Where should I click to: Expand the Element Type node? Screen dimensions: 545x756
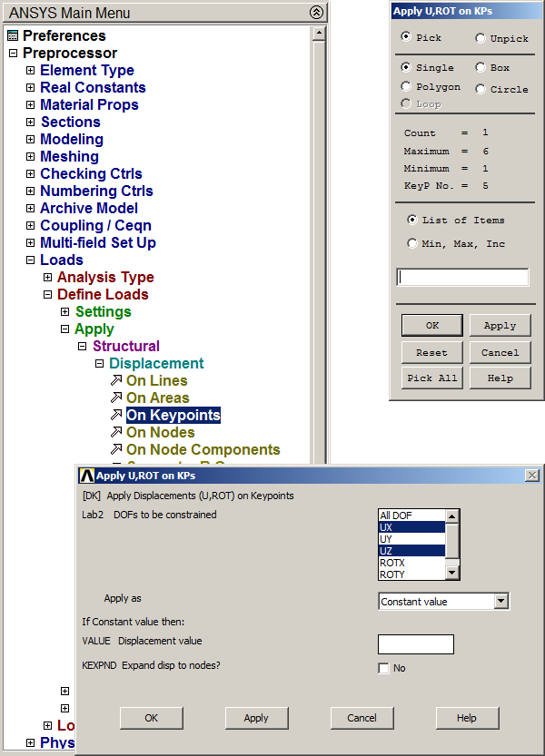point(30,71)
